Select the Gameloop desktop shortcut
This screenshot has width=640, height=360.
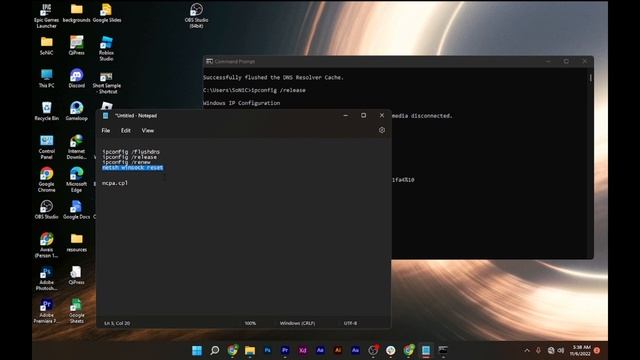(76, 111)
